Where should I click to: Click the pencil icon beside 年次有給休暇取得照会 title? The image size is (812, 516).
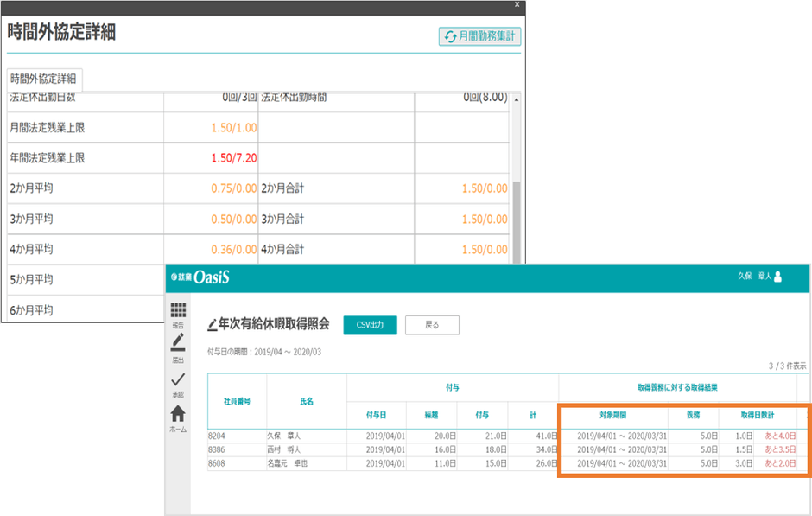tap(213, 326)
